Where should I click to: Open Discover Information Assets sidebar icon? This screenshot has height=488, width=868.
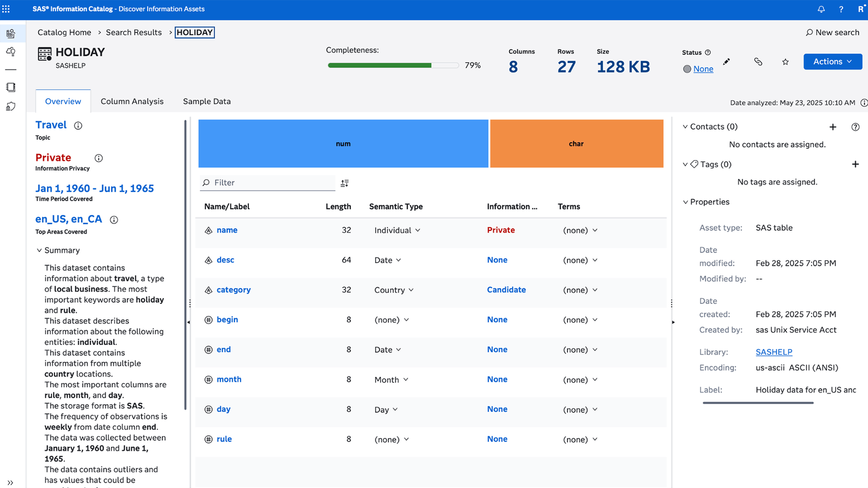click(x=11, y=33)
